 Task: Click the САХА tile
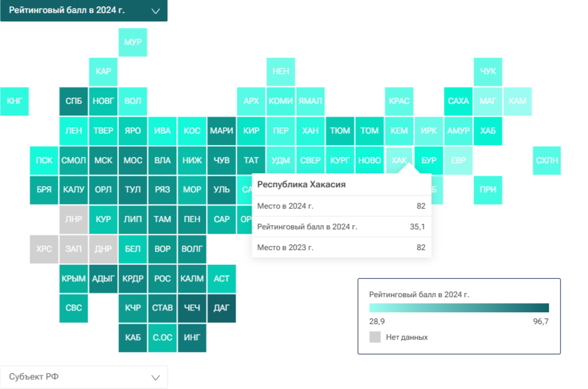click(458, 101)
